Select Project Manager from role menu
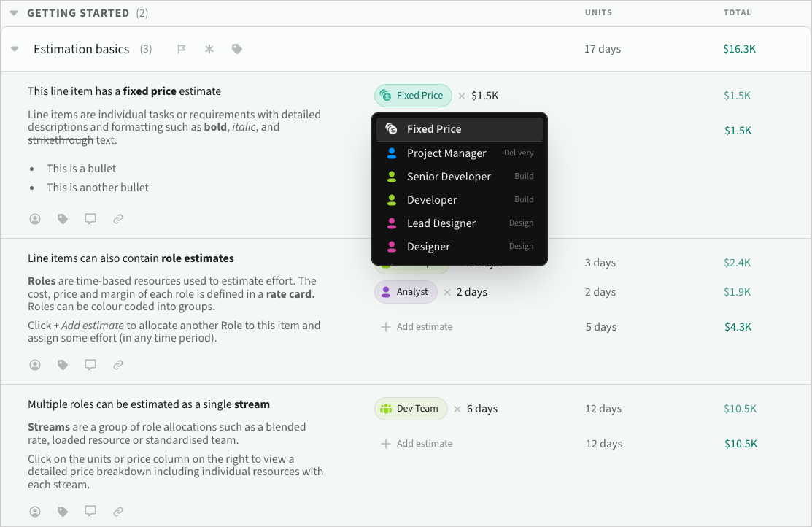 point(446,153)
